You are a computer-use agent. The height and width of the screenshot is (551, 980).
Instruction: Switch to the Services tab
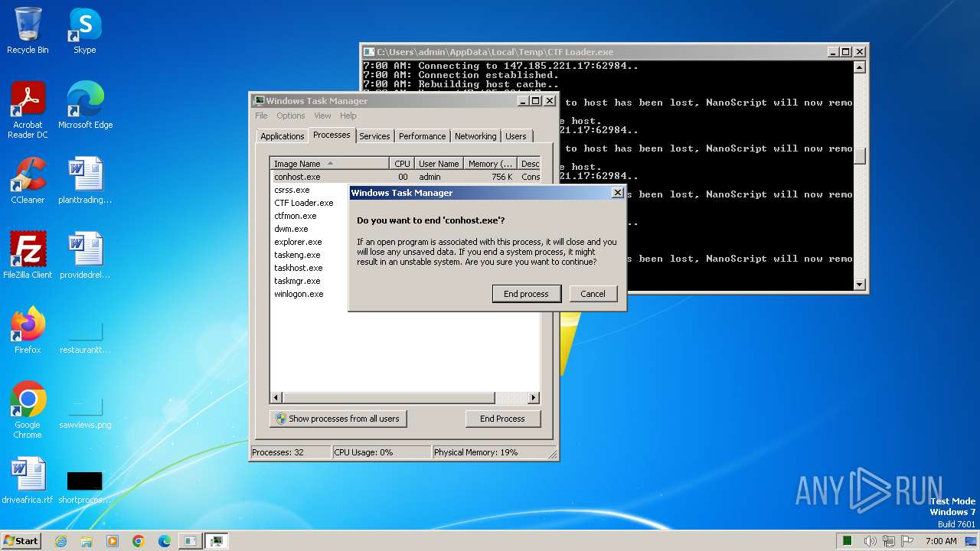(x=374, y=136)
